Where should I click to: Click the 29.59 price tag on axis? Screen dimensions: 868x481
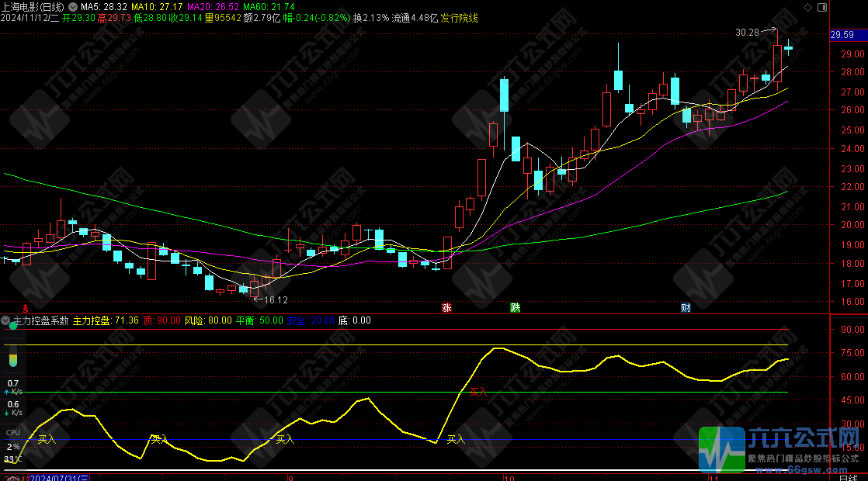(x=842, y=35)
